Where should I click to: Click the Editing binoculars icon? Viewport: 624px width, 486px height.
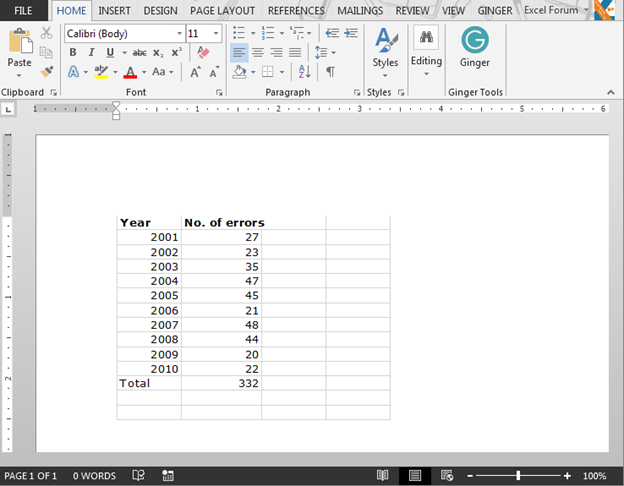click(x=426, y=37)
